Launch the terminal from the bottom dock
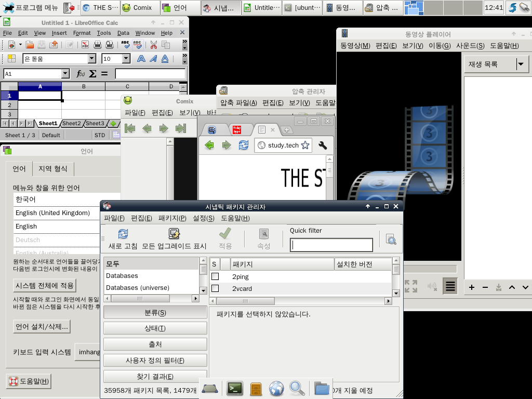 click(x=235, y=388)
